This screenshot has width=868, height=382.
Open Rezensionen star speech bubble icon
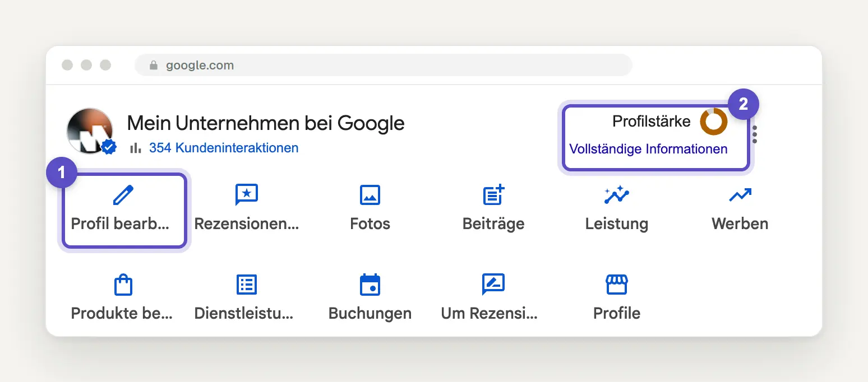pyautogui.click(x=247, y=195)
